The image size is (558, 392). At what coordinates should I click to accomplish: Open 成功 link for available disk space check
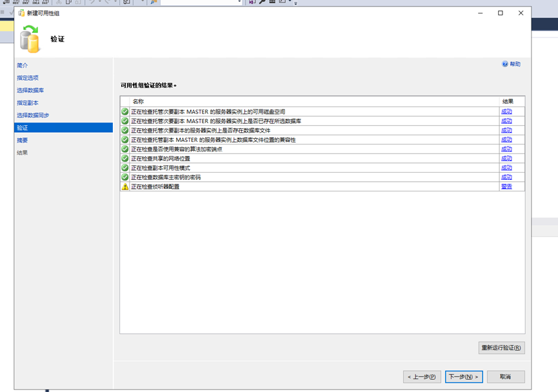coord(506,112)
